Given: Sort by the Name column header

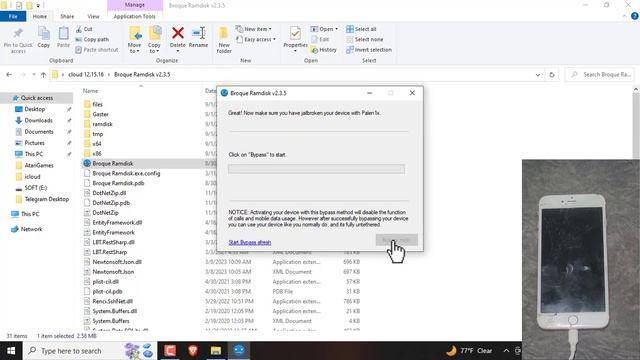Looking at the screenshot, I should click(x=91, y=91).
